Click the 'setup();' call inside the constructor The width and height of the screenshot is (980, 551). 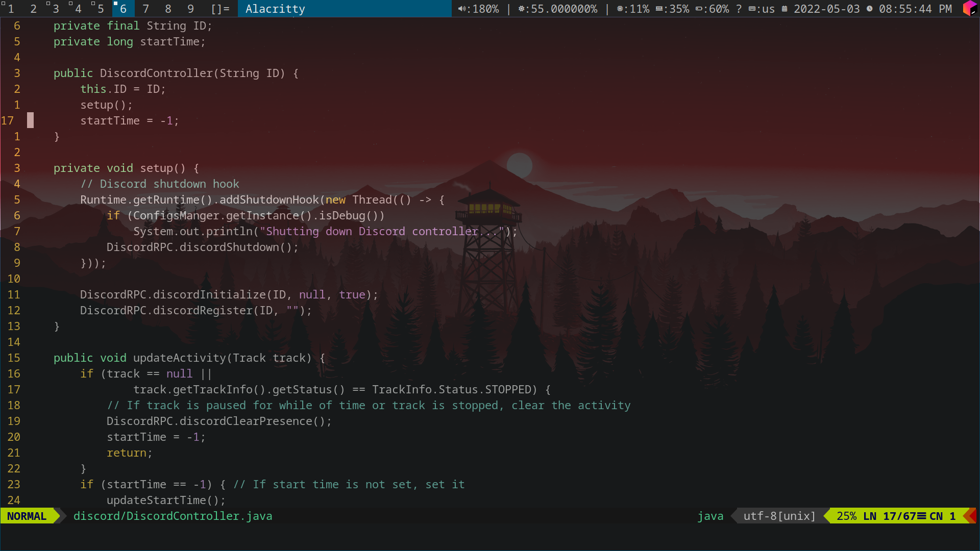pos(106,105)
